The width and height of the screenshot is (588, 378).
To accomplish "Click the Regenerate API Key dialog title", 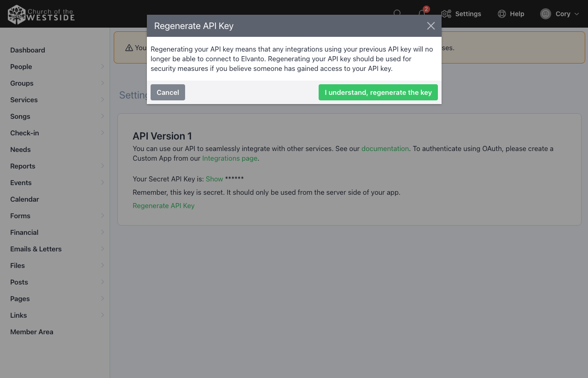I will 194,26.
